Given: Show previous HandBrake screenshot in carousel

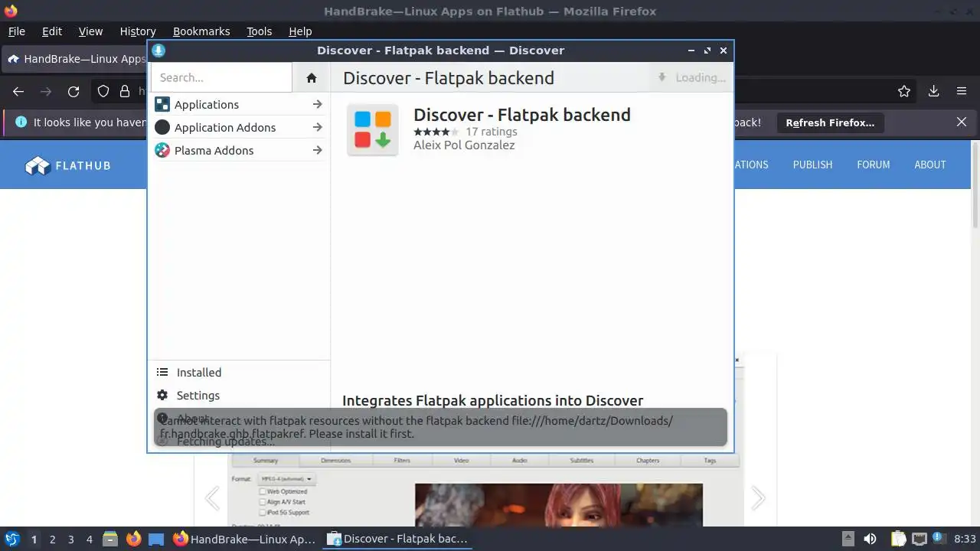Looking at the screenshot, I should point(212,498).
